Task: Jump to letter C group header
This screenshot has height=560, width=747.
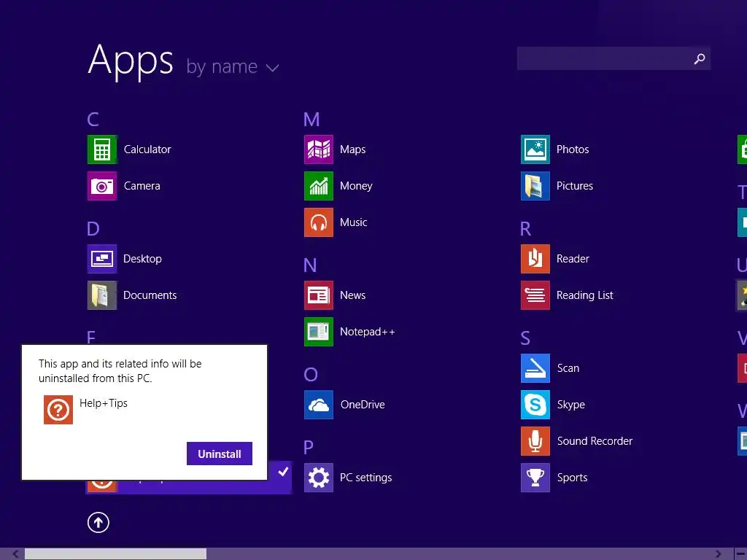Action: tap(93, 119)
